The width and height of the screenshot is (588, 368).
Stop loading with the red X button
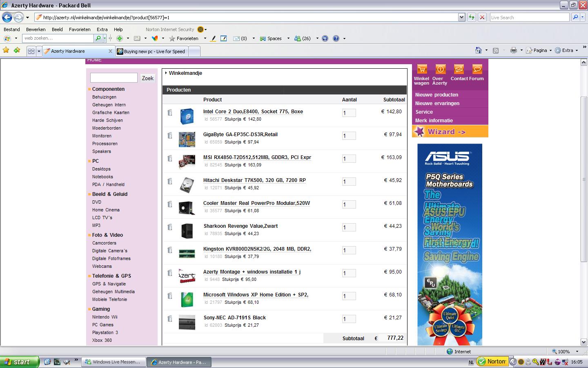(x=482, y=17)
